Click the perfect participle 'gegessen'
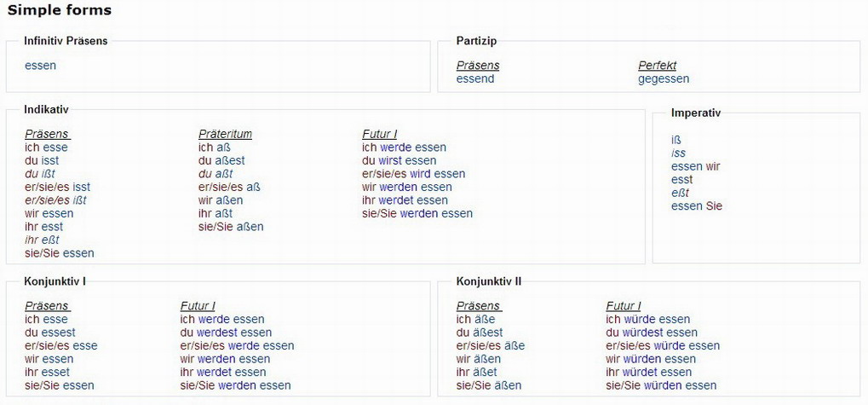868x405 pixels. 664,79
